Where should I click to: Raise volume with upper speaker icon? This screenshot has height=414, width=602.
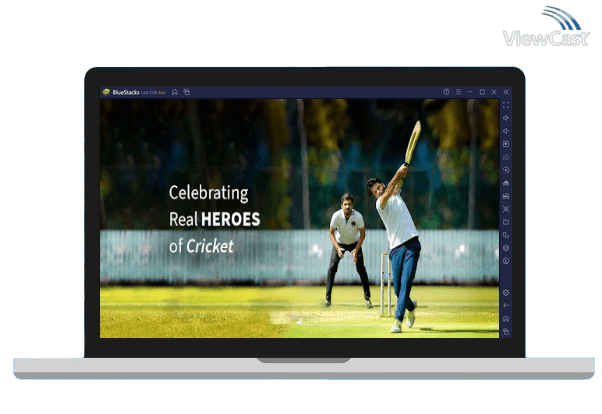point(506,118)
